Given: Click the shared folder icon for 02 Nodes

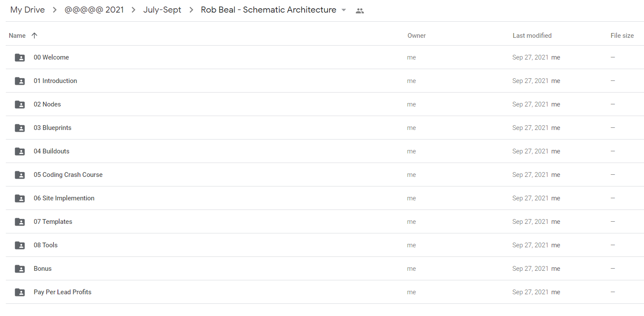Looking at the screenshot, I should click(20, 104).
